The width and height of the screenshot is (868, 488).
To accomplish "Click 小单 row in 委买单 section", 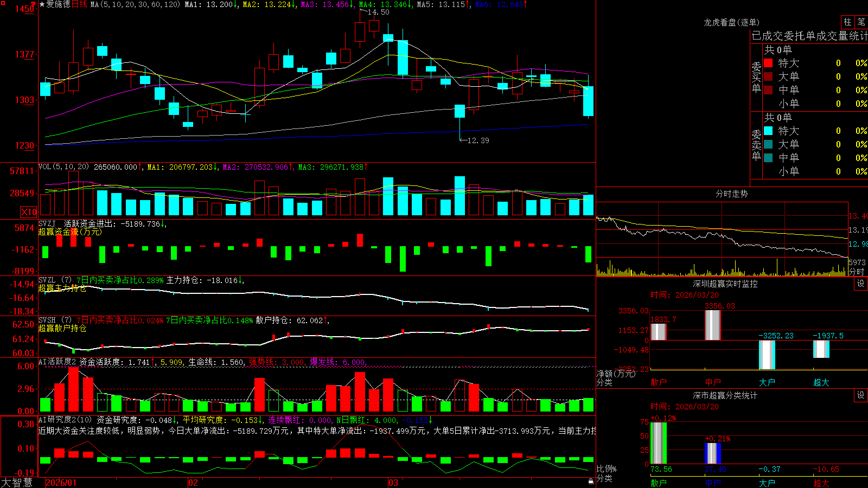I will (815, 104).
